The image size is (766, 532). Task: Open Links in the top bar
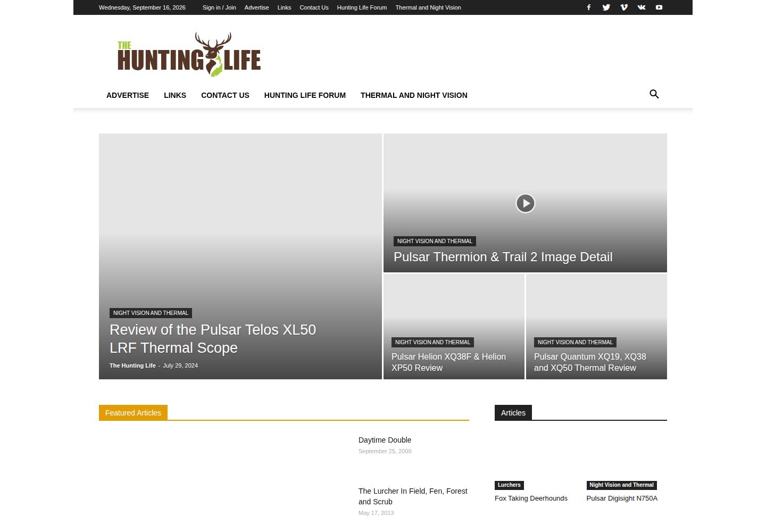(284, 7)
